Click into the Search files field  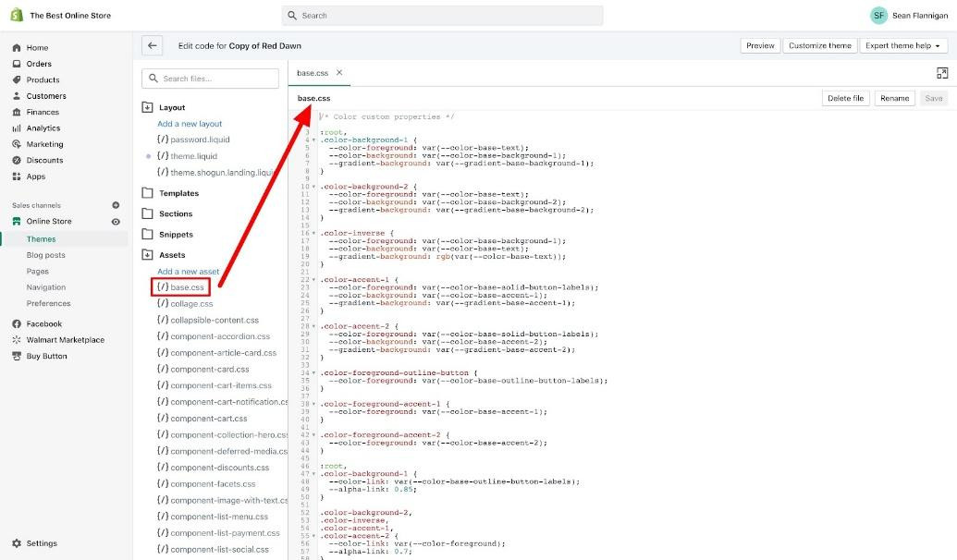click(210, 79)
